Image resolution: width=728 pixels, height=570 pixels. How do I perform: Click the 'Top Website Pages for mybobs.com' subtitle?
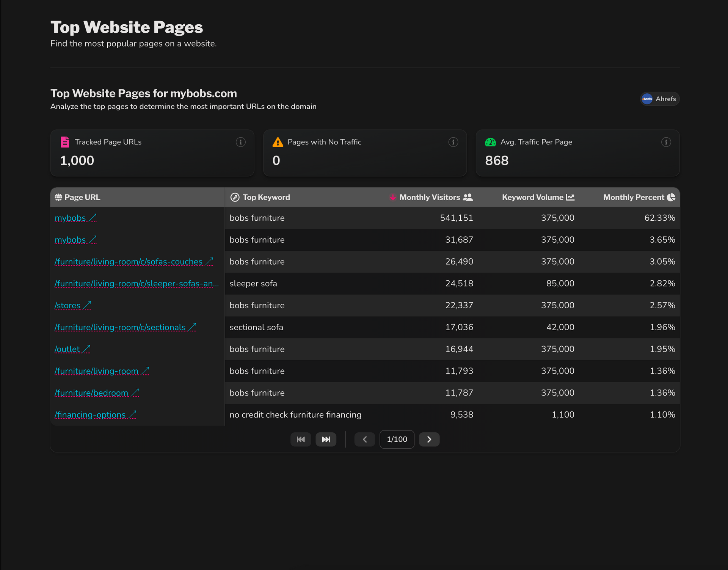click(x=144, y=93)
